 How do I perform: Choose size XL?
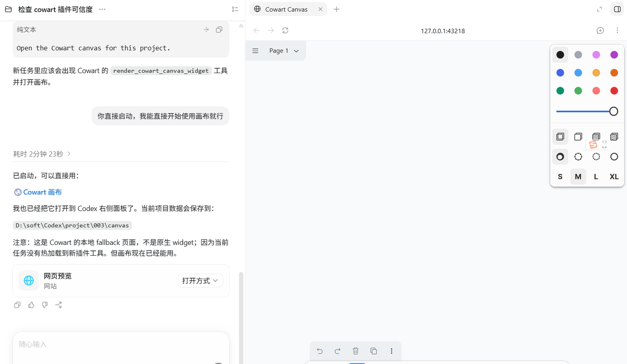(x=614, y=177)
